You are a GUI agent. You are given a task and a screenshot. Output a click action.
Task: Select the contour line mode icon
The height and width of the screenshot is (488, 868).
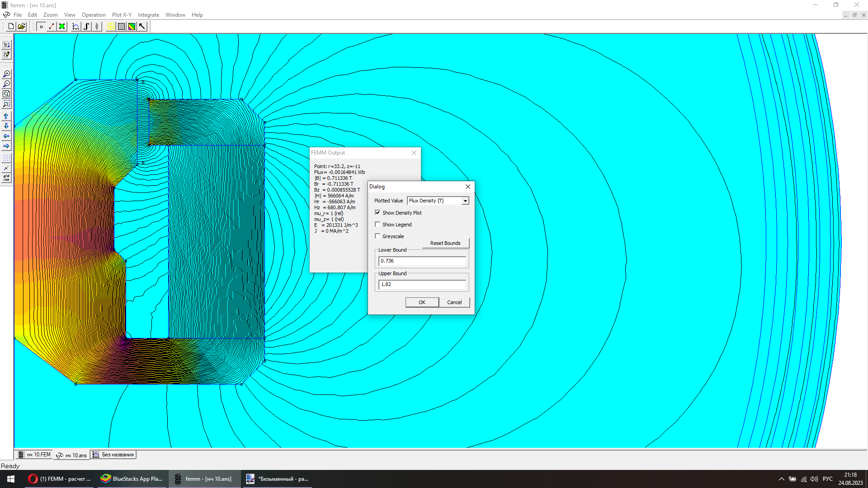(52, 27)
